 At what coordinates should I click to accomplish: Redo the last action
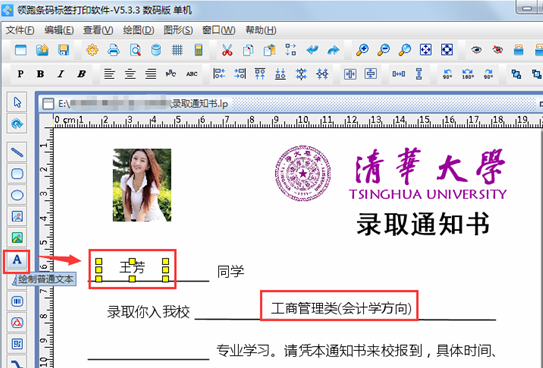click(x=333, y=50)
